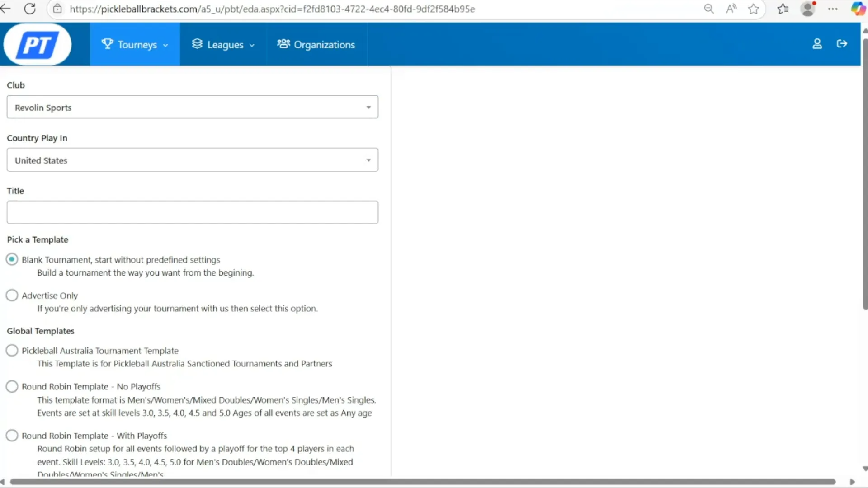
Task: Open the Leagues menu
Action: click(x=223, y=45)
